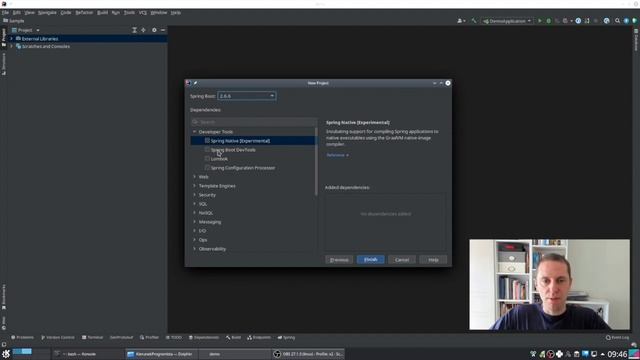Focus the dependencies Search field
The width and height of the screenshot is (640, 360).
click(254, 122)
